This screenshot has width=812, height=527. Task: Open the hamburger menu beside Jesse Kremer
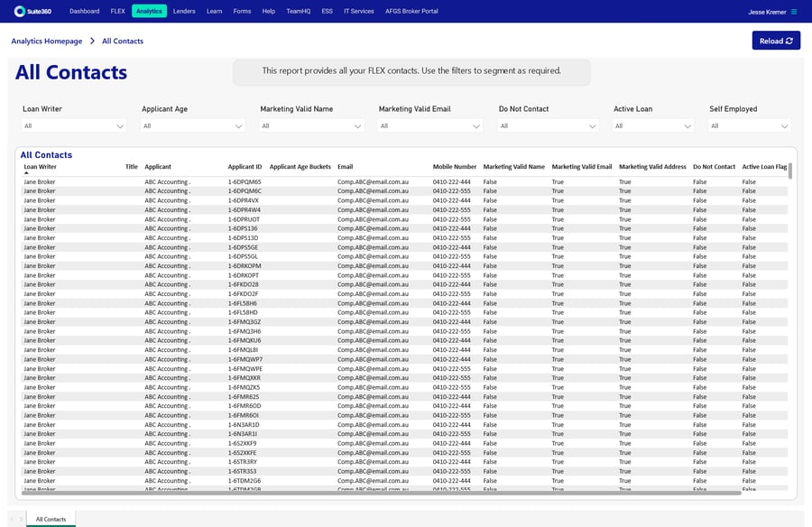point(794,12)
